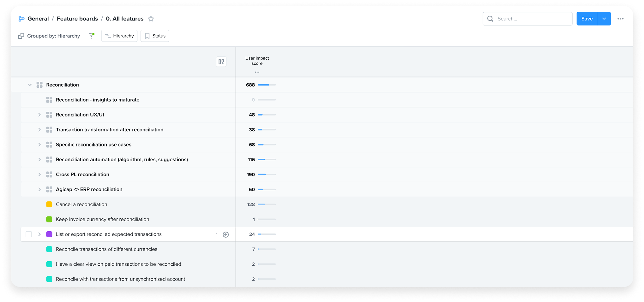Click the filter icon with green dot
Screen dimensions: 644x302
pyautogui.click(x=92, y=36)
